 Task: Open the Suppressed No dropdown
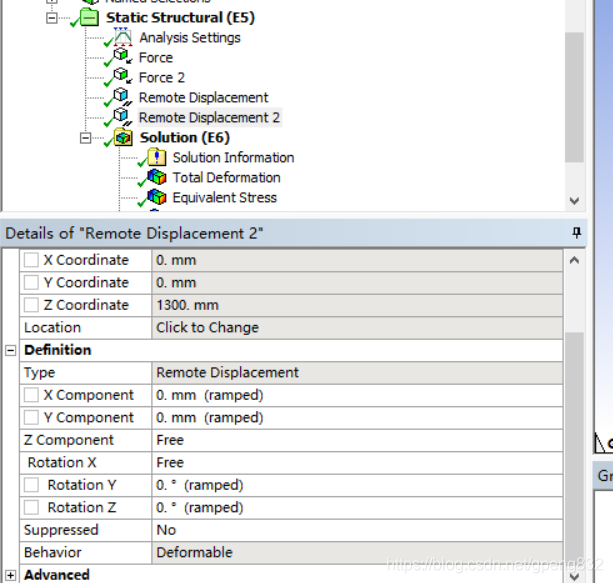pos(357,530)
